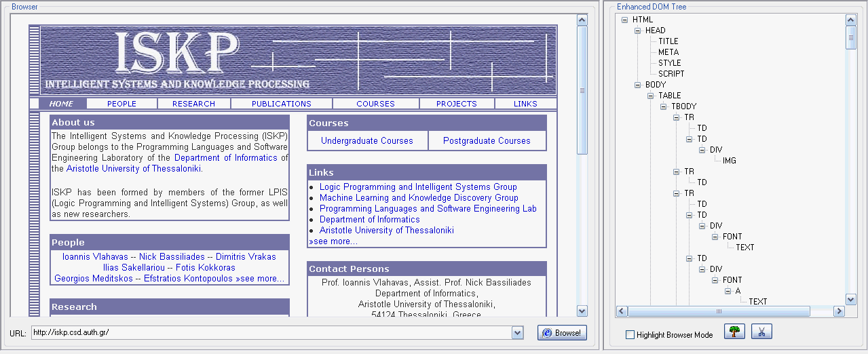Open the COURSES navigation tab
Viewport: 868px width, 354px height.
point(376,104)
